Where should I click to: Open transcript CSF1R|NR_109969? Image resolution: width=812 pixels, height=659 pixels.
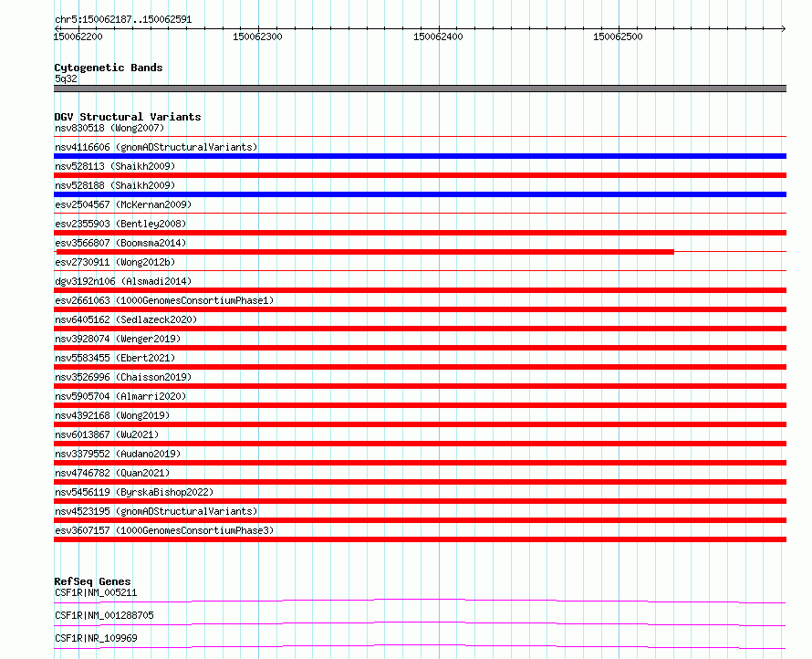point(96,638)
